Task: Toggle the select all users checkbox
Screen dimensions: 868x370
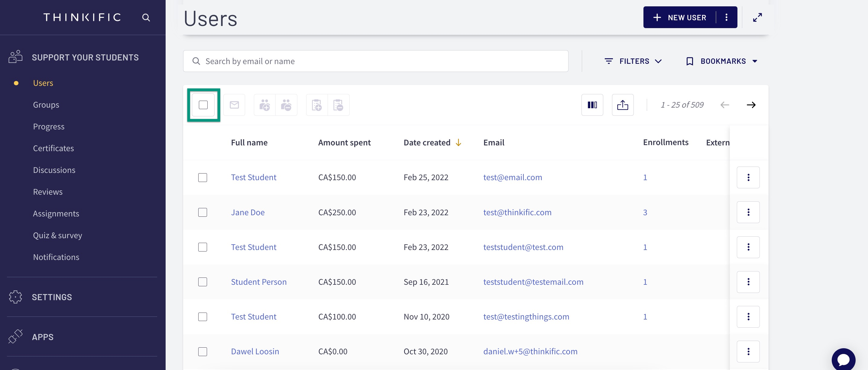Action: click(x=203, y=105)
